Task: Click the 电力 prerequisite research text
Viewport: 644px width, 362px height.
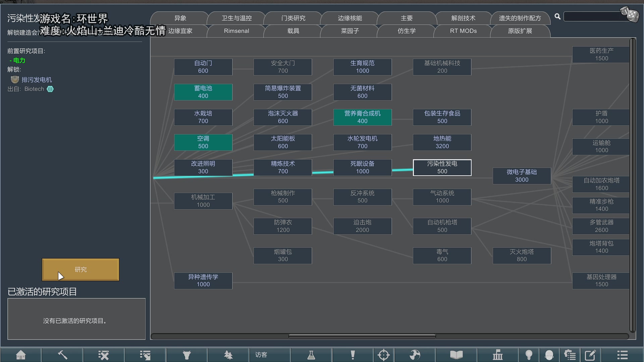Action: (x=19, y=60)
